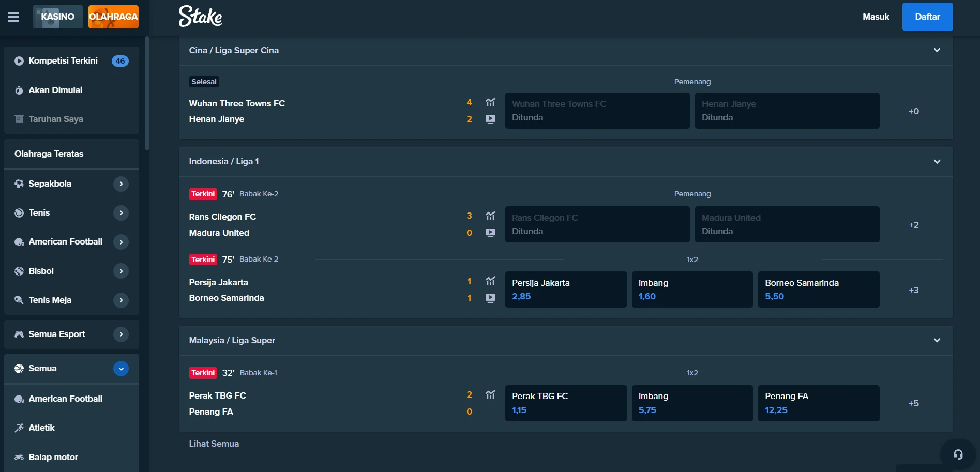The image size is (980, 472).
Task: Open +3 more markets for Persija match
Action: pos(914,290)
